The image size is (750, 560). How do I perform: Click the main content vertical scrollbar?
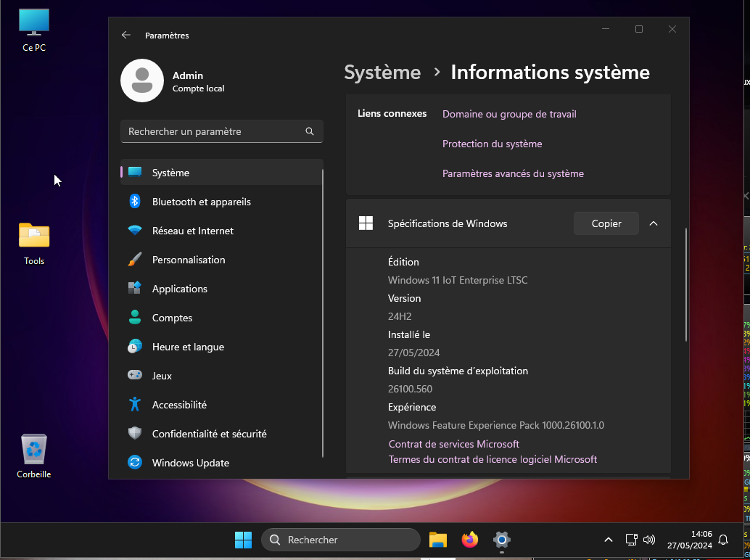[x=686, y=284]
